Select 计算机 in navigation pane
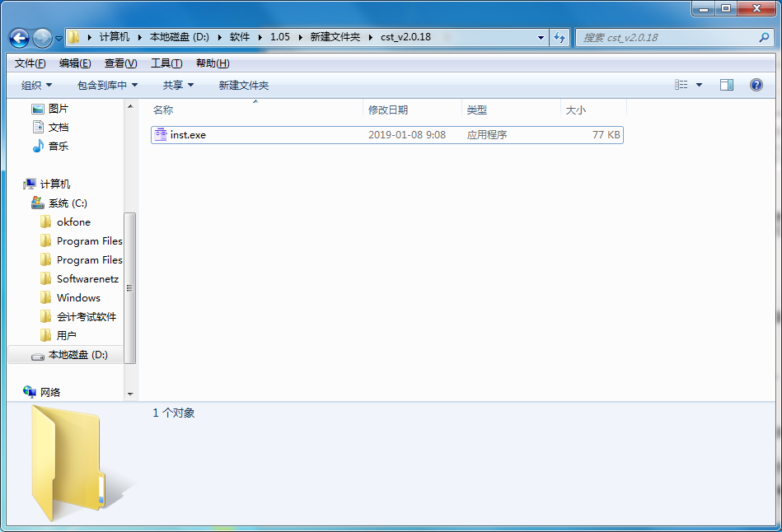The image size is (782, 532). click(x=55, y=184)
